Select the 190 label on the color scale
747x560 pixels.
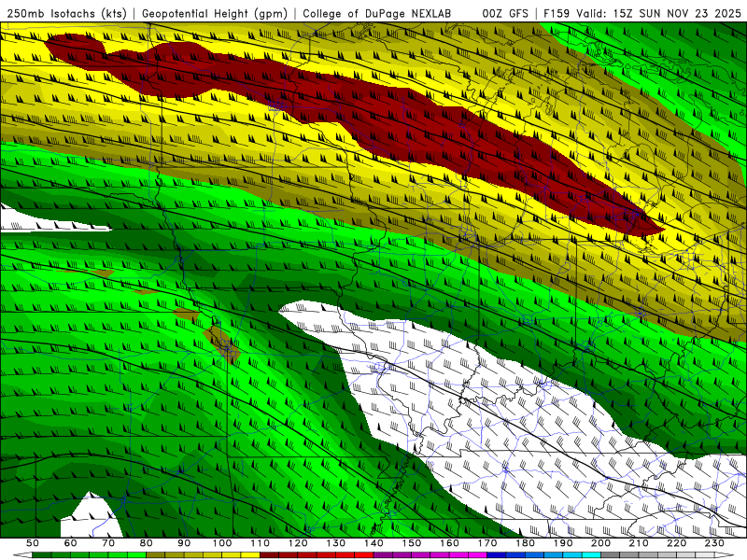[x=563, y=543]
